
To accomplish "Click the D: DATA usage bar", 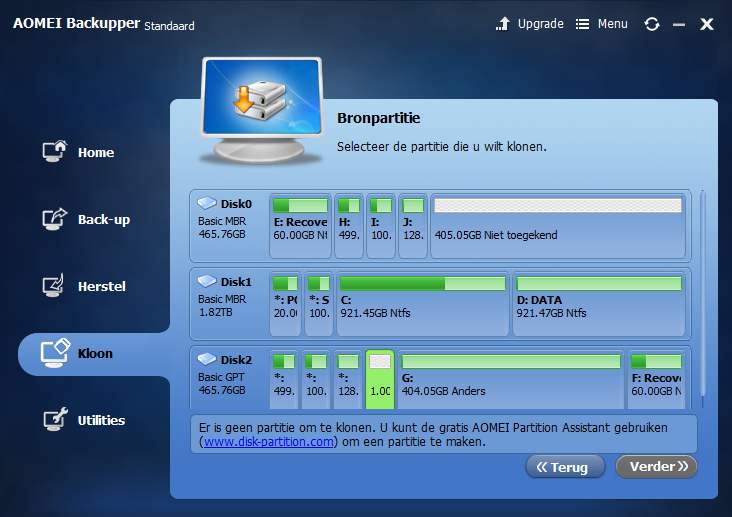I will [599, 283].
